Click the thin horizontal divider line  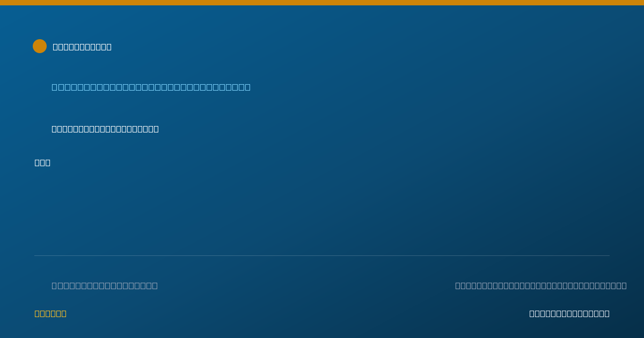322,255
